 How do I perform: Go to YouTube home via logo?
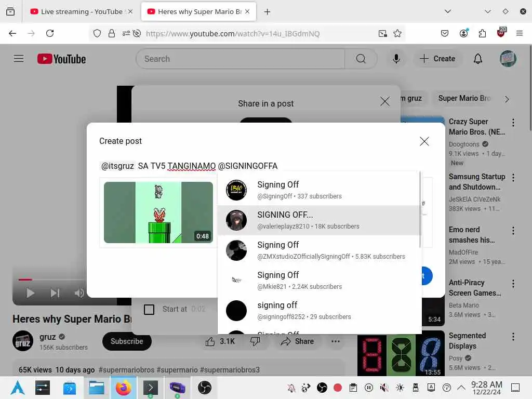tap(61, 59)
